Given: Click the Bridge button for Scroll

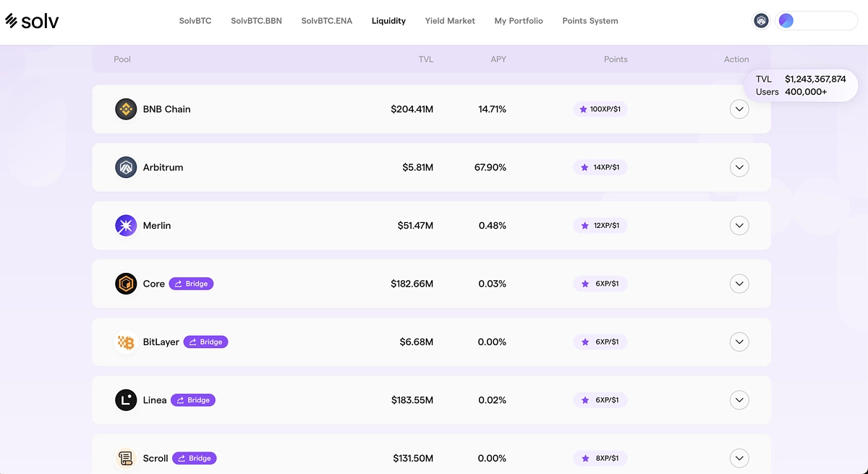Looking at the screenshot, I should [x=195, y=458].
